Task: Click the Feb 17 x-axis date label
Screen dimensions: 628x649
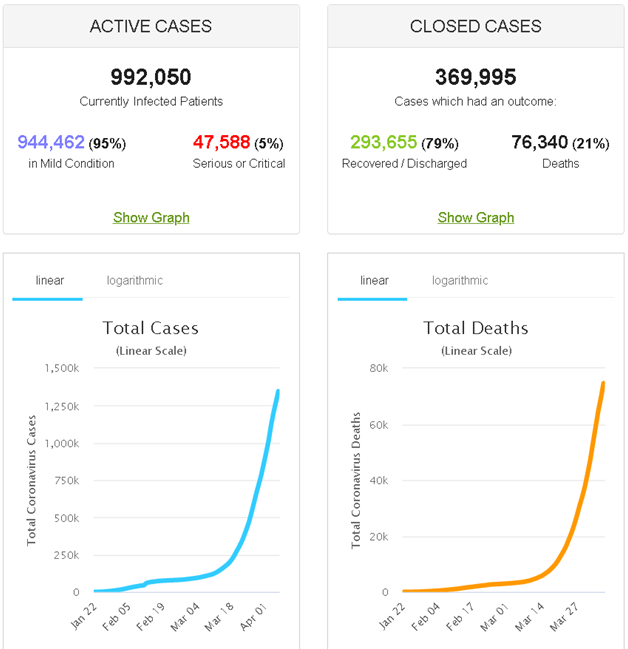Action: click(460, 617)
